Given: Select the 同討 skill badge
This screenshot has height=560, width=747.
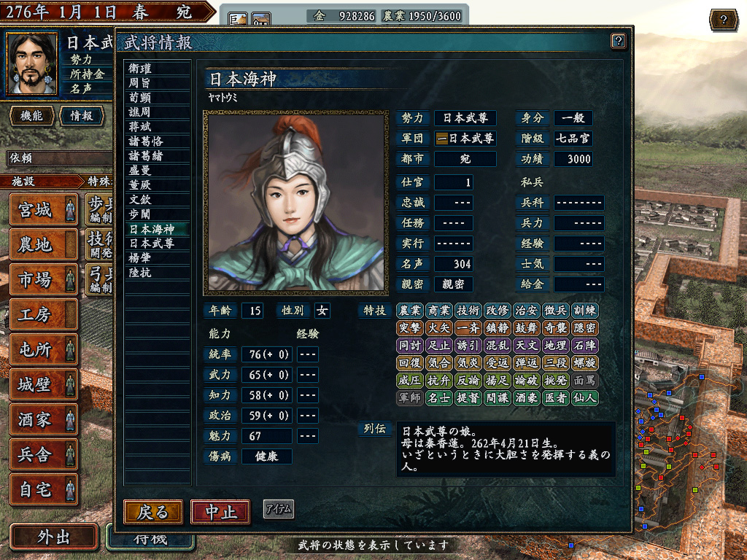Looking at the screenshot, I should click(x=410, y=345).
